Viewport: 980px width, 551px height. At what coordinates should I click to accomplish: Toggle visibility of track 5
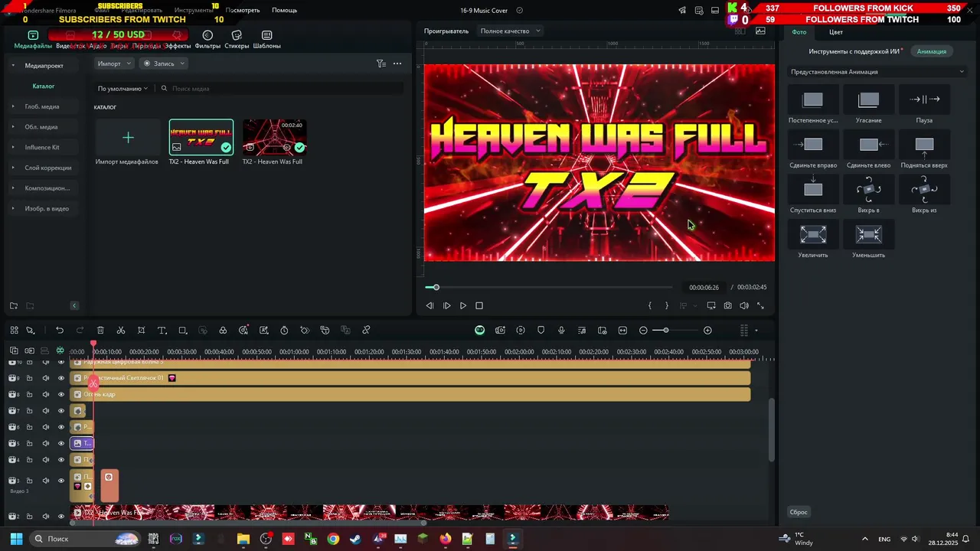(x=61, y=444)
